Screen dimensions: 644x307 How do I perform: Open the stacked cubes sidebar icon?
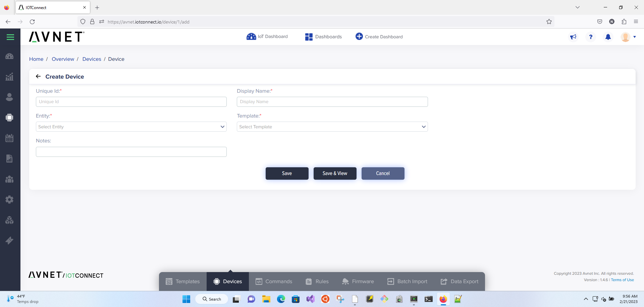[9, 220]
